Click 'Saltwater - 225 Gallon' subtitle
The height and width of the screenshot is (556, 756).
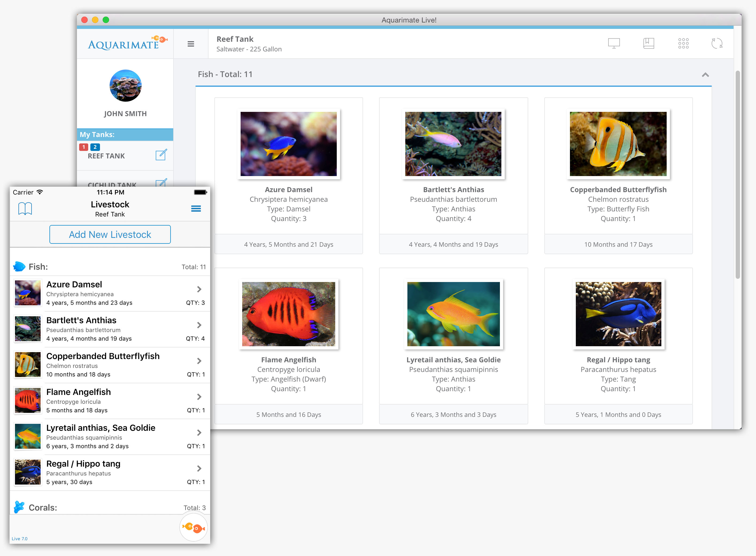pyautogui.click(x=249, y=49)
